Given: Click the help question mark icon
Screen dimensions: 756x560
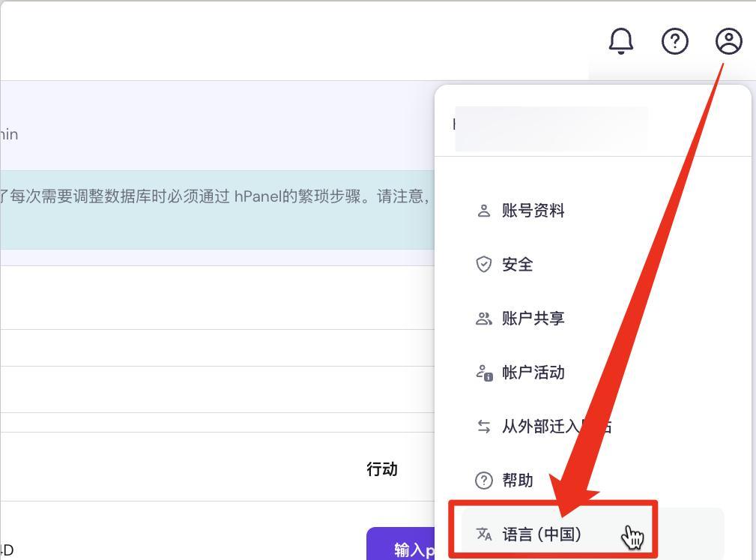Looking at the screenshot, I should (x=675, y=41).
